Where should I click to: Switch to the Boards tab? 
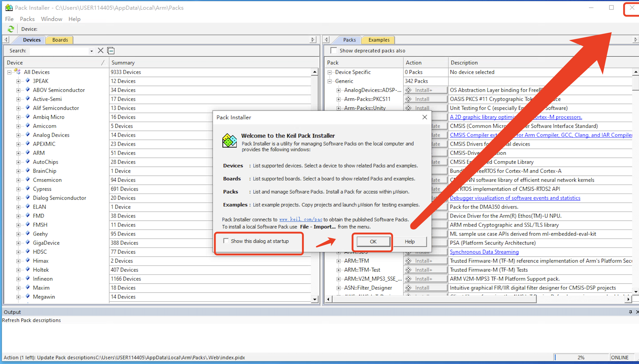tap(60, 40)
